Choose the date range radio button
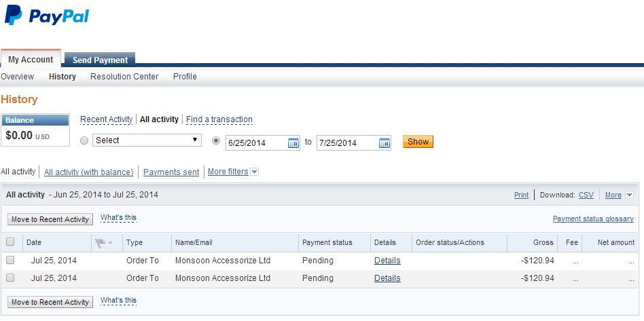 [x=216, y=140]
